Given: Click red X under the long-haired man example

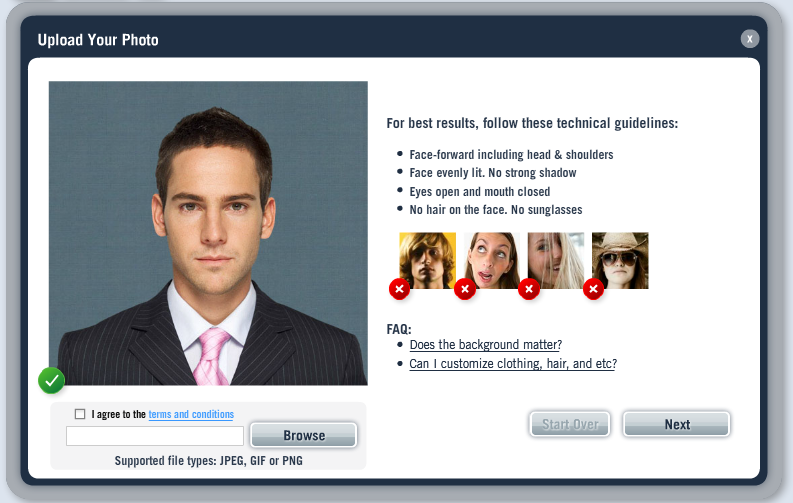Looking at the screenshot, I should pyautogui.click(x=400, y=289).
